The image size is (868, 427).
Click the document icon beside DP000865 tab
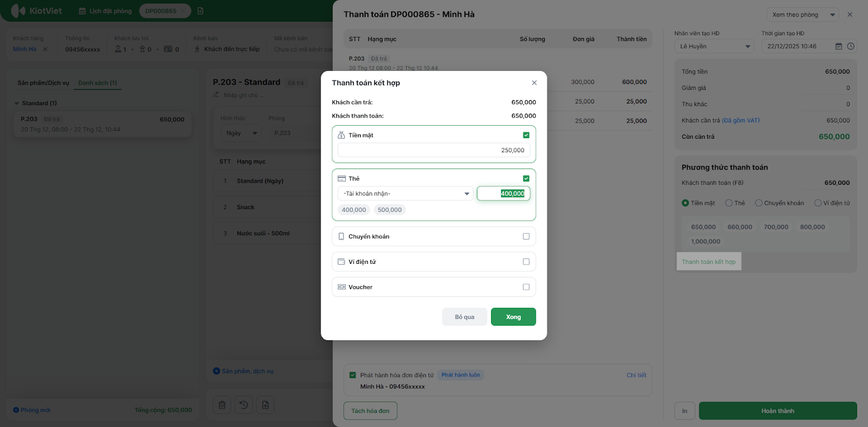click(200, 11)
